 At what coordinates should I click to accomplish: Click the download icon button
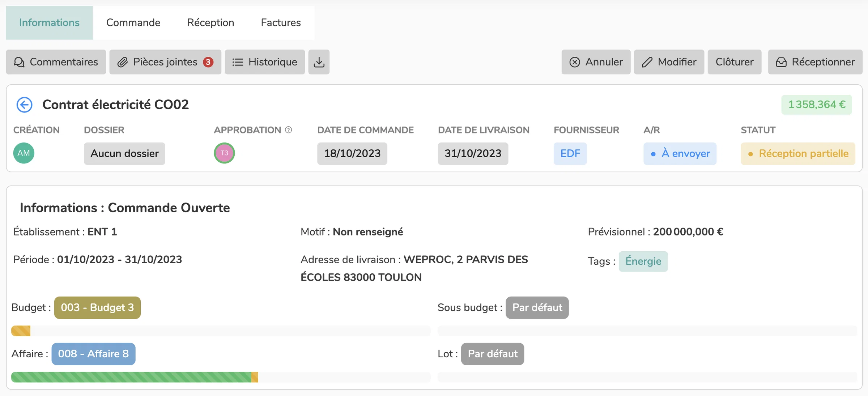319,62
